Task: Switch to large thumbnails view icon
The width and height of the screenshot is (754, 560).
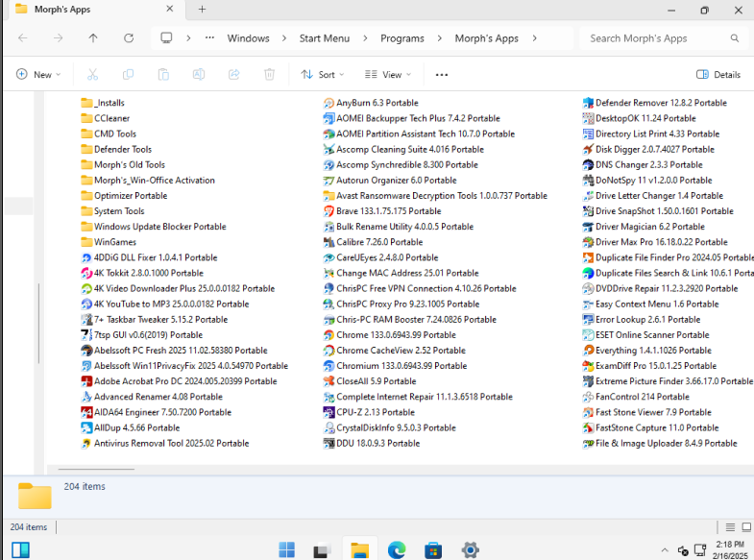Action: pyautogui.click(x=746, y=527)
